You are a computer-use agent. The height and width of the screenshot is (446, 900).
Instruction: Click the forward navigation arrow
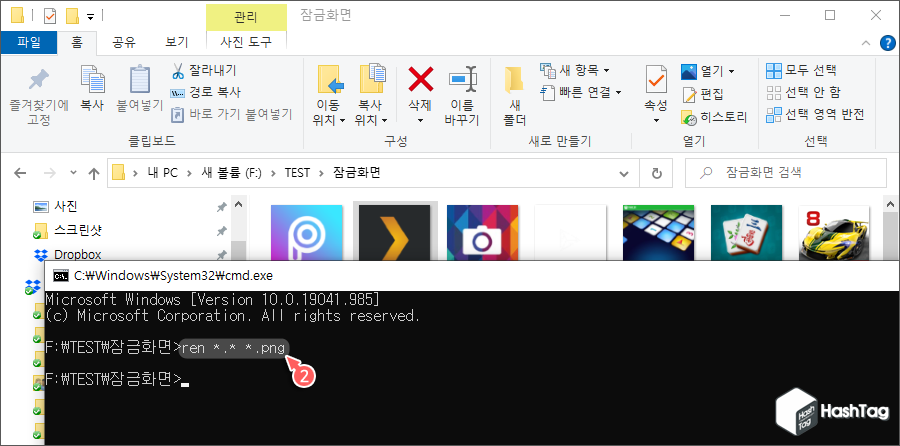coord(50,173)
